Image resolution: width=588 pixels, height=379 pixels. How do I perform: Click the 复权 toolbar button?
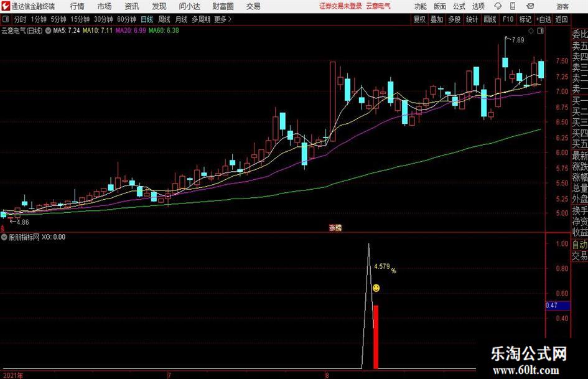(x=419, y=19)
